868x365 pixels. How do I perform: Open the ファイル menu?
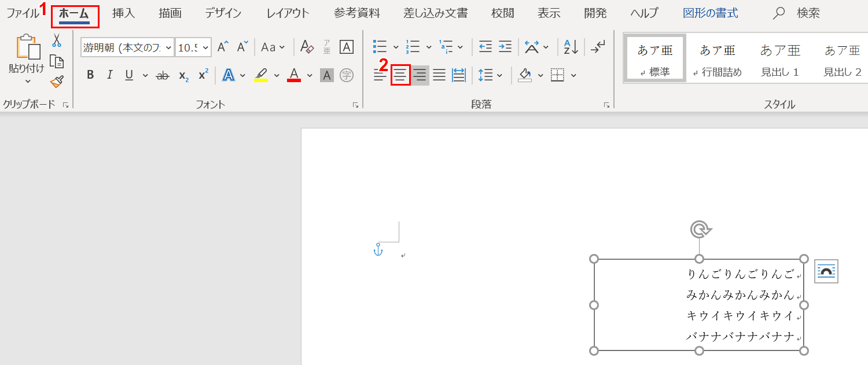click(x=23, y=13)
